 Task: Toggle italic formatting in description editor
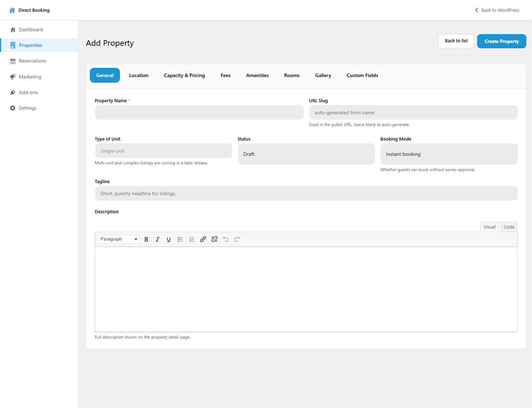click(158, 239)
